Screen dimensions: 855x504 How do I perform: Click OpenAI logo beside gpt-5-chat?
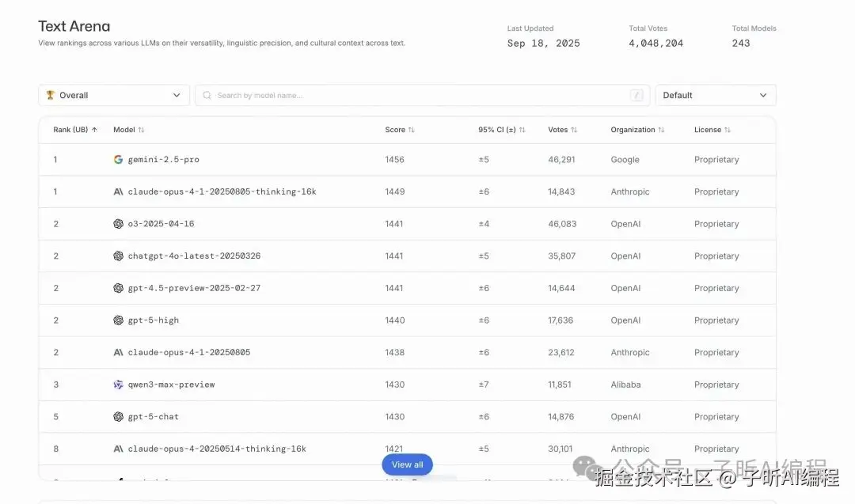point(118,417)
